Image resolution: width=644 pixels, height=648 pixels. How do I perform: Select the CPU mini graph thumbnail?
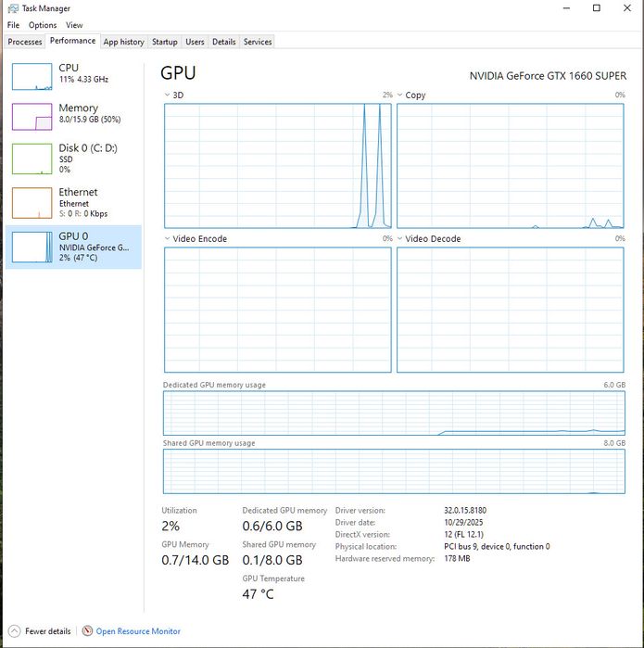(32, 76)
